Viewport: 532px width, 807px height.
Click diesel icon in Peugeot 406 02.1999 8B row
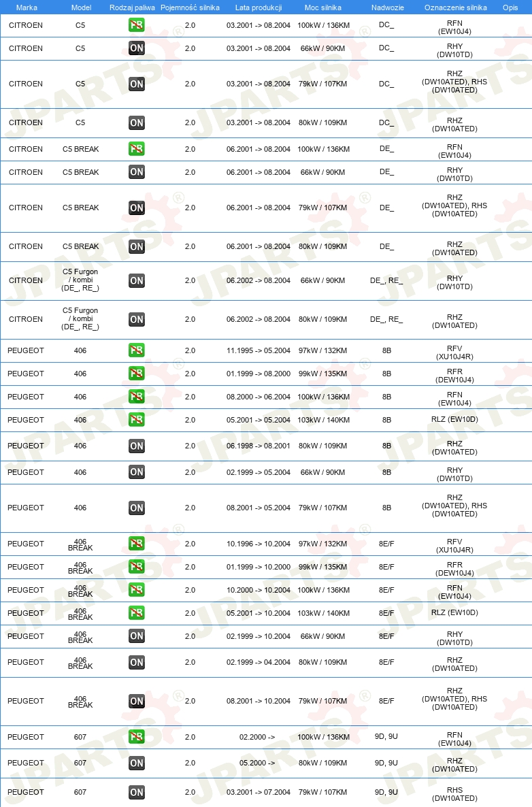coord(136,472)
